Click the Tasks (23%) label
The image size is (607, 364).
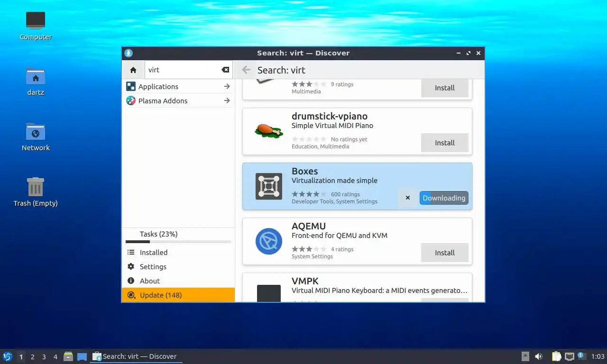tap(158, 234)
